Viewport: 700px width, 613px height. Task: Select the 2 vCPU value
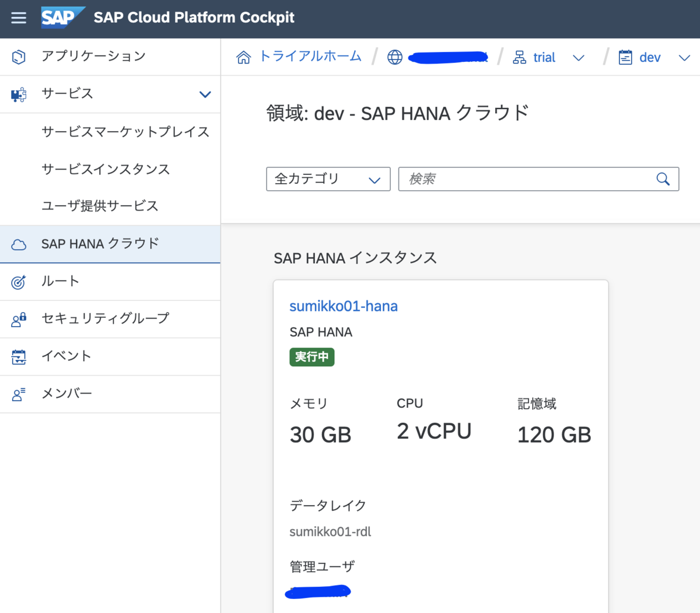[x=434, y=432]
